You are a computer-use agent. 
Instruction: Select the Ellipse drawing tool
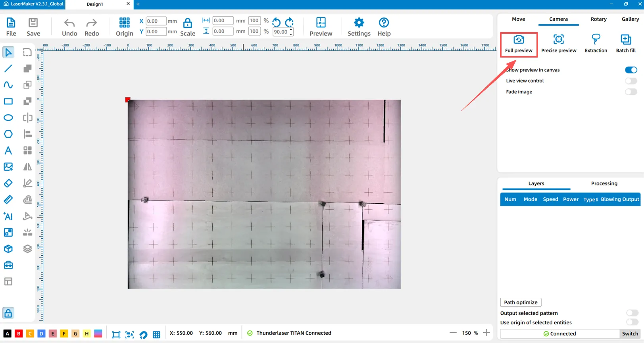coord(8,118)
